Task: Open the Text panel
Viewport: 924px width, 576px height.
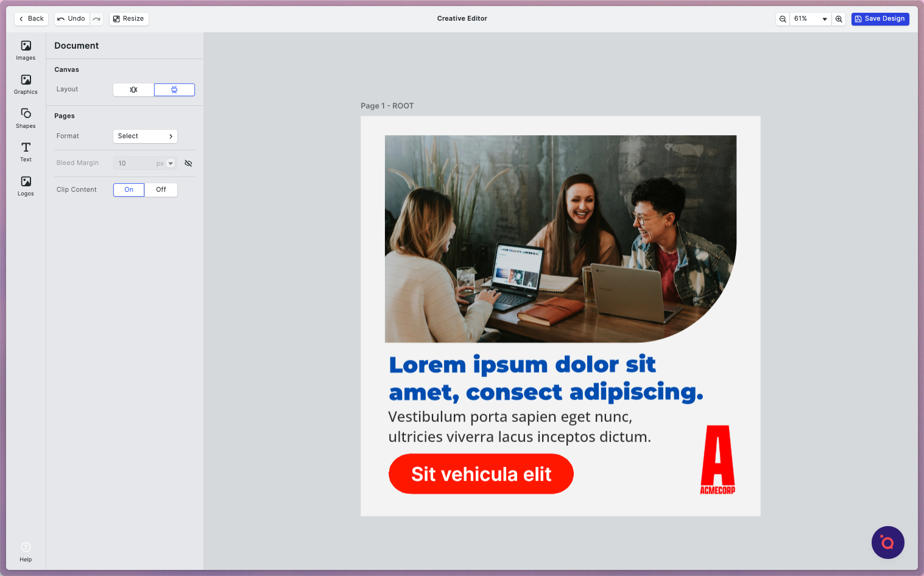Action: pos(26,152)
